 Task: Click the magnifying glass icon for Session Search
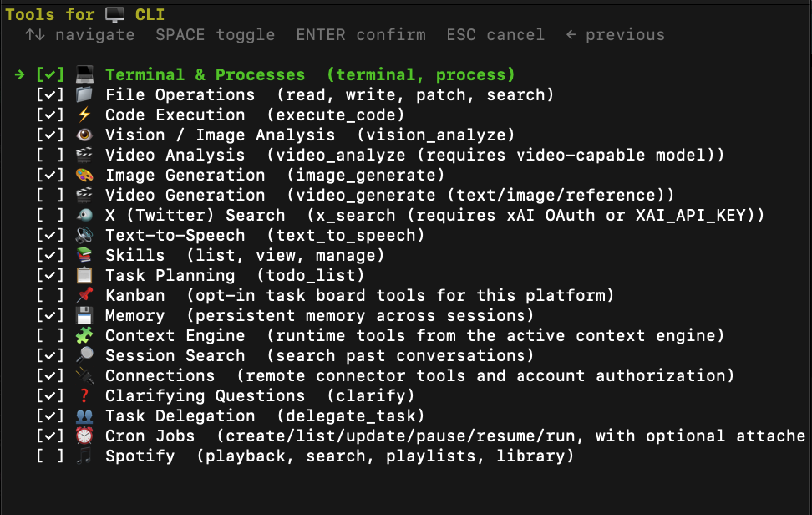click(84, 355)
